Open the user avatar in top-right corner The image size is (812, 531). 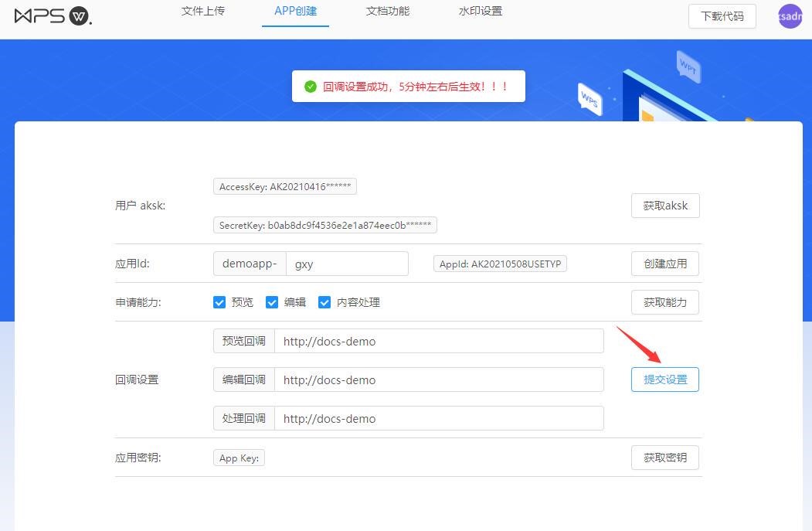coord(790,16)
